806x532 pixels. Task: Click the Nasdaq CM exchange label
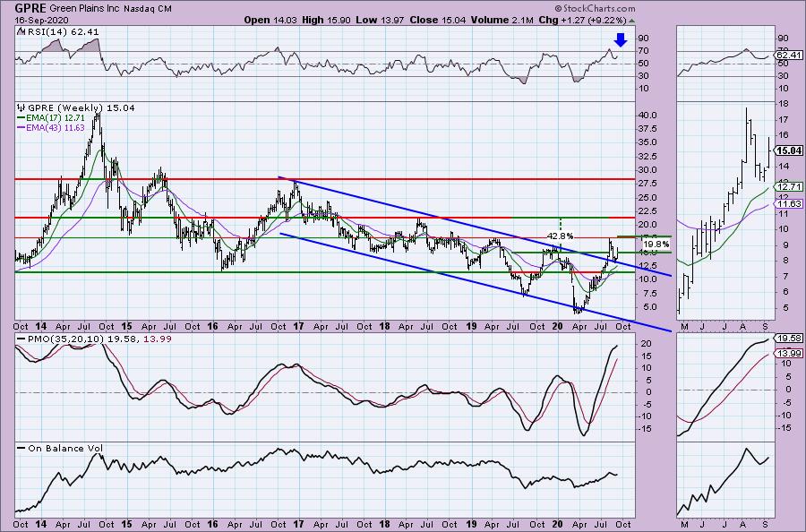(x=148, y=9)
